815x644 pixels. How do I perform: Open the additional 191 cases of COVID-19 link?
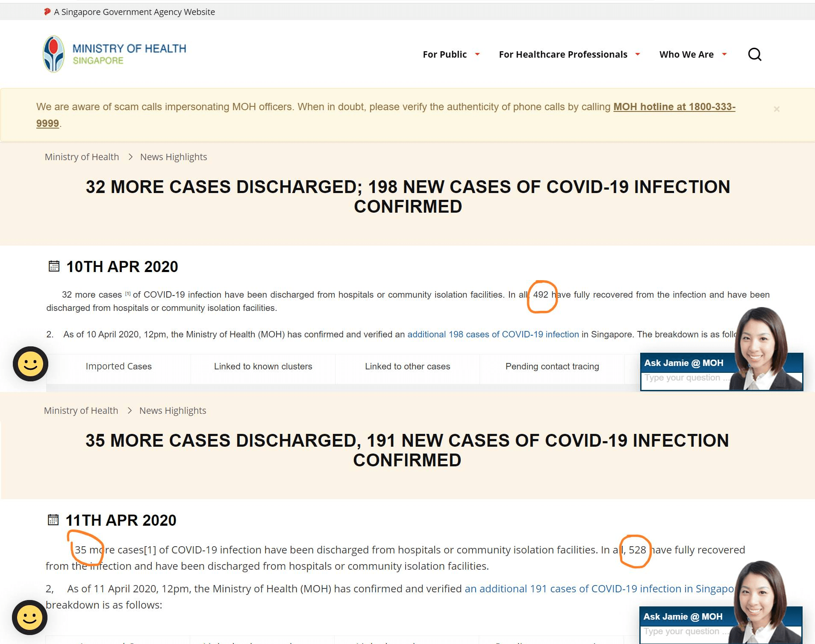599,589
